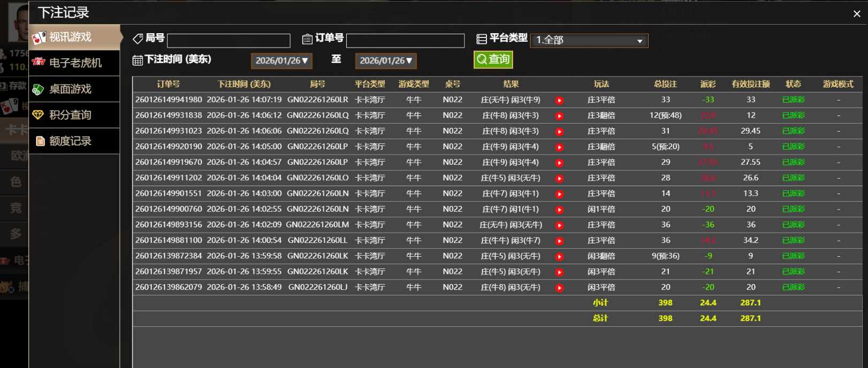Click red play icon for order 260126149900760

pos(559,210)
